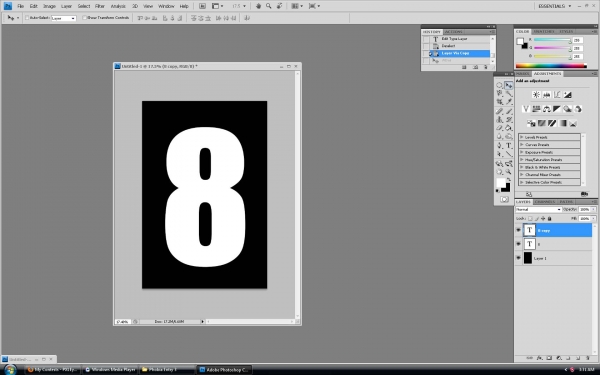This screenshot has height=375, width=600.
Task: Select the Crop tool
Action: click(499, 102)
